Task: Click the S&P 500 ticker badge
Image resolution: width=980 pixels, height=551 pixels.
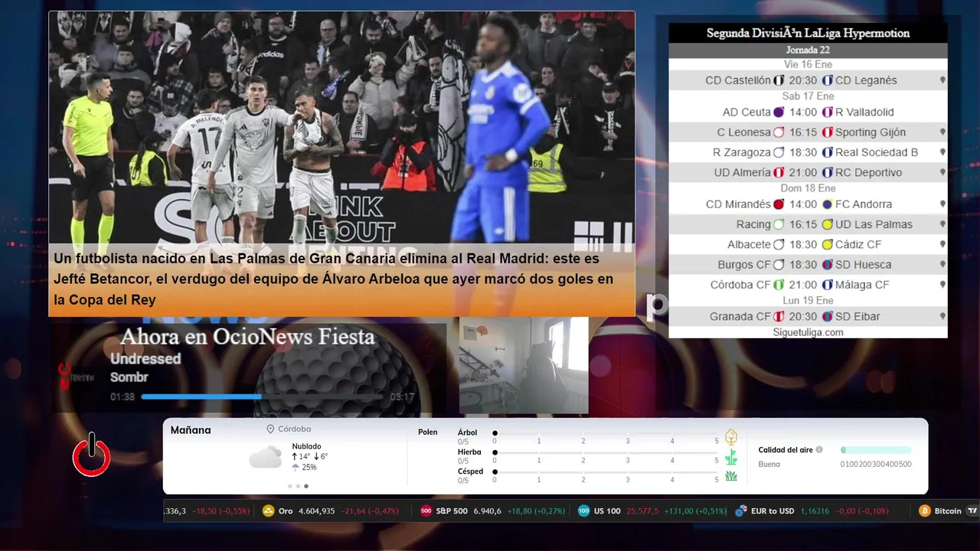Action: tap(426, 511)
